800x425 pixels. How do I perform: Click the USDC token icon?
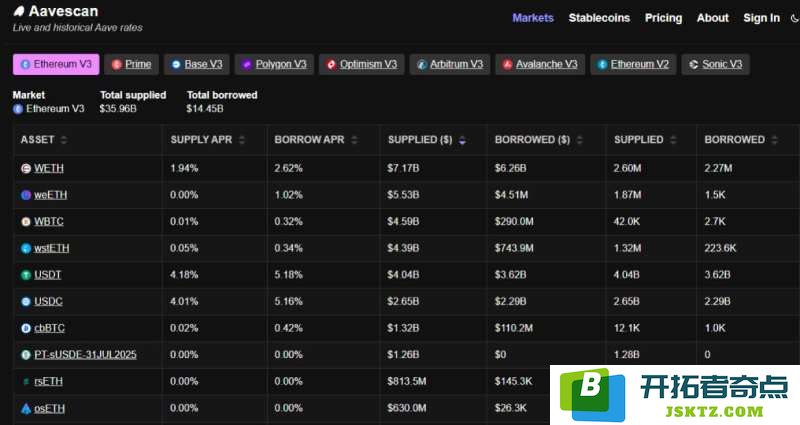pos(26,302)
